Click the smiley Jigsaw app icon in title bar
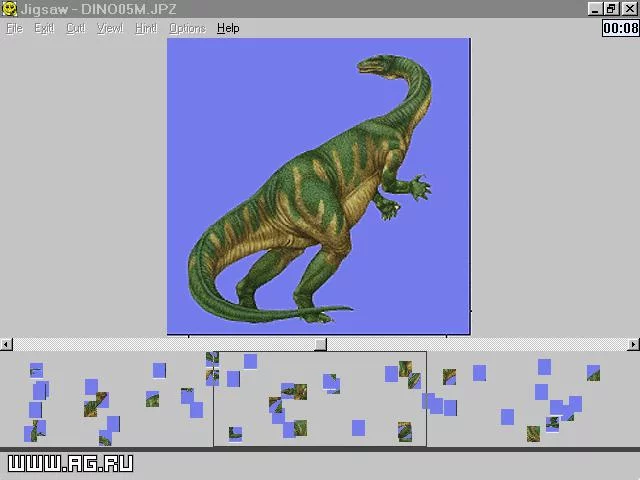 [9, 9]
